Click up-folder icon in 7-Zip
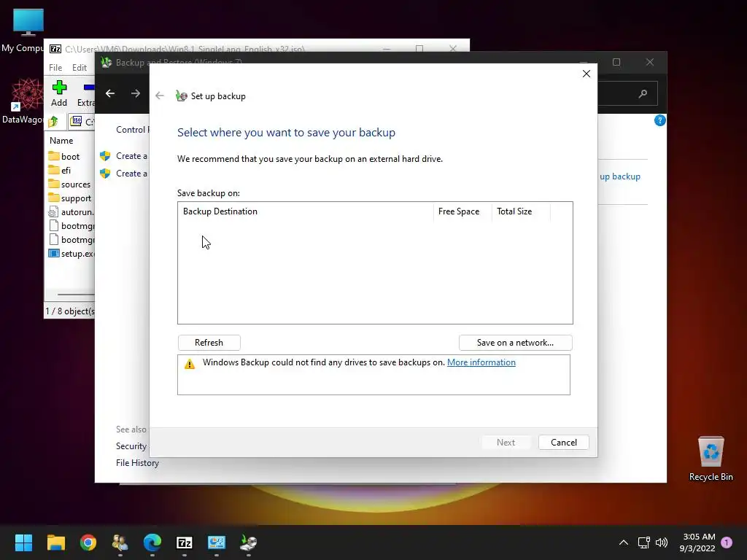This screenshot has height=560, width=747. click(x=53, y=122)
